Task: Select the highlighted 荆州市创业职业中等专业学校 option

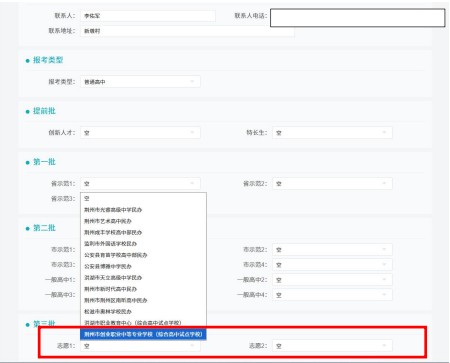Action: pyautogui.click(x=143, y=334)
